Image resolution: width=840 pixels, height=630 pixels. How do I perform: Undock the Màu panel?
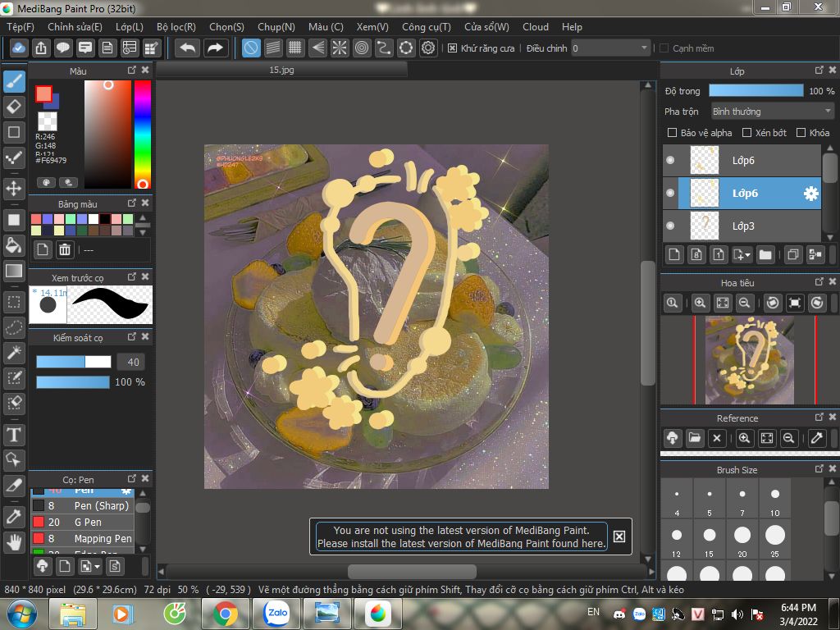point(132,71)
